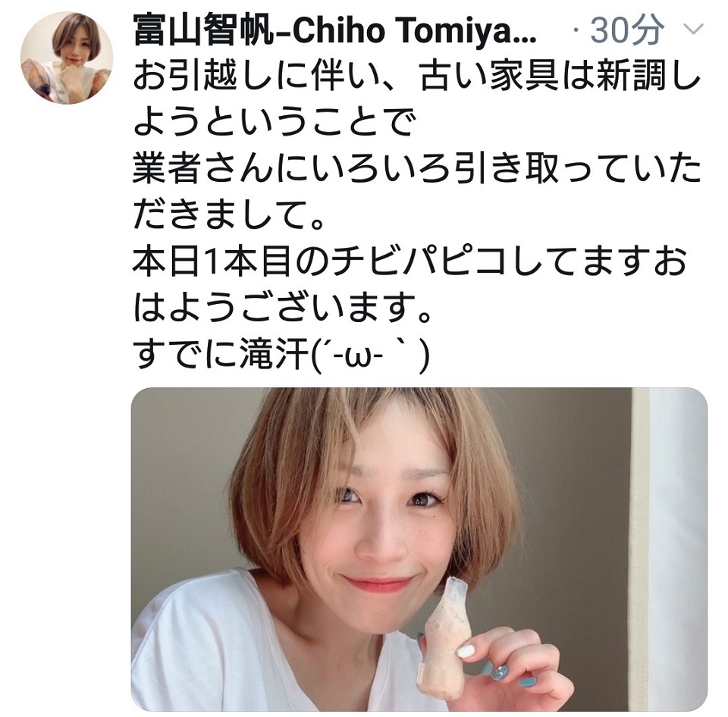Expand the tweet options chevron menu
The height and width of the screenshot is (717, 728).
(x=694, y=30)
